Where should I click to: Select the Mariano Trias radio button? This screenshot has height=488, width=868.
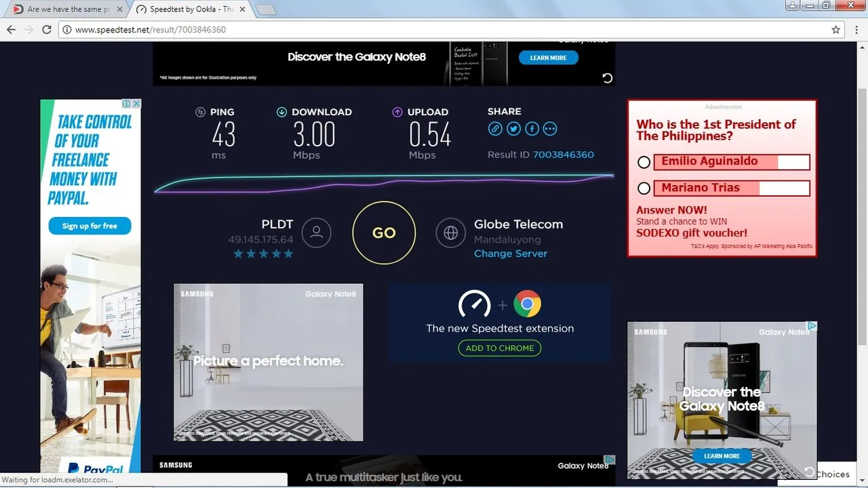point(644,188)
